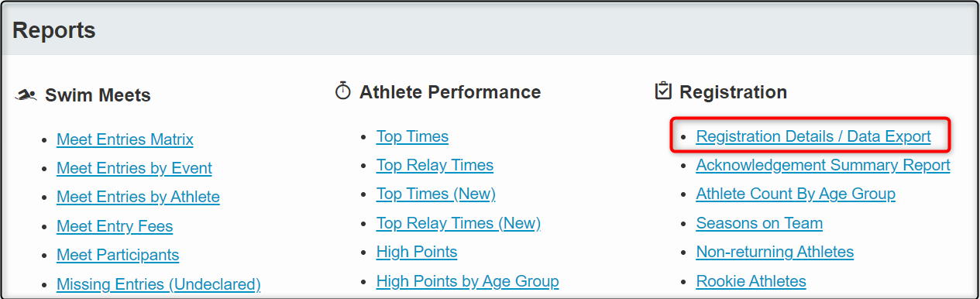Click the swimmer icon beside Swim Meets
Image resolution: width=980 pixels, height=299 pixels.
26,95
